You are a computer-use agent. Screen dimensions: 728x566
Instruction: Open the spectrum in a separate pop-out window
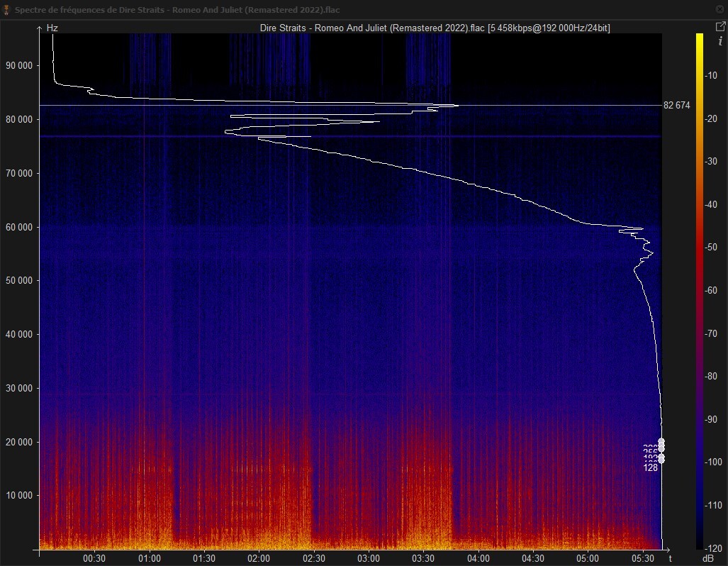[x=720, y=27]
